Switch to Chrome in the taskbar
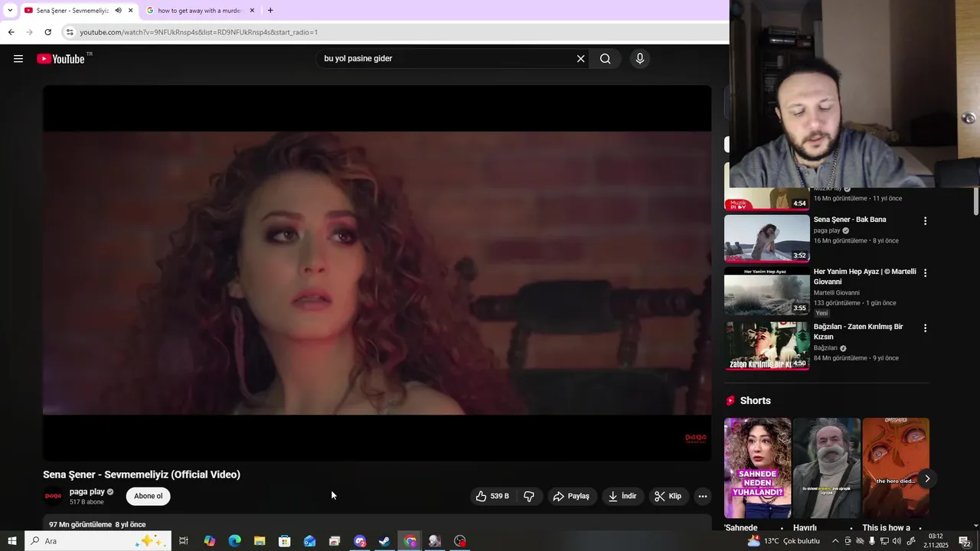 click(410, 541)
